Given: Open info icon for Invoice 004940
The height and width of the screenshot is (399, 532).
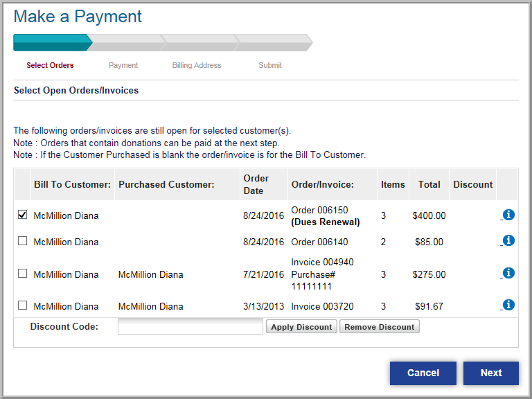Looking at the screenshot, I should [508, 273].
